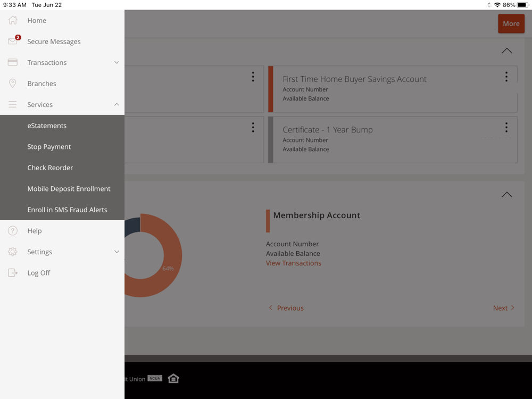Viewport: 532px width, 399px height.
Task: Open options for First Time Home Buyer Savings
Action: (x=506, y=77)
